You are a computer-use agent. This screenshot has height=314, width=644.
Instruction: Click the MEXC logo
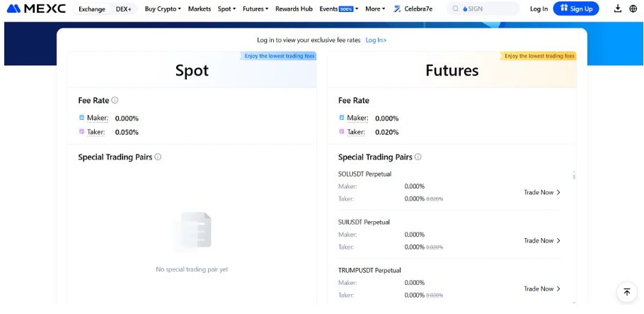pos(36,9)
